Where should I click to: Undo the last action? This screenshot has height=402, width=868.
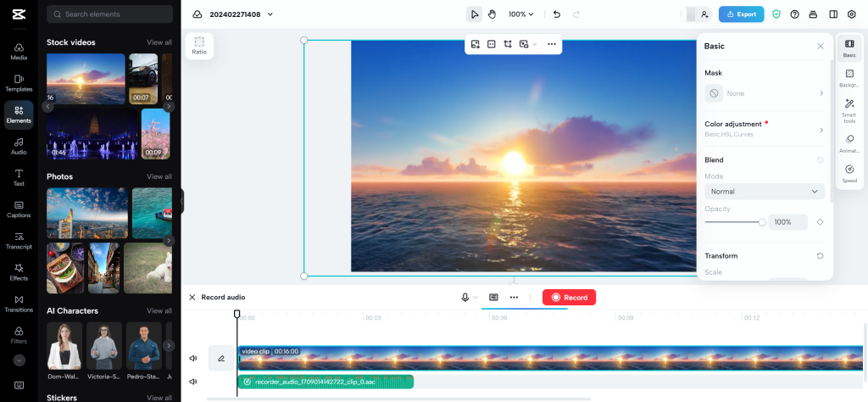pyautogui.click(x=557, y=14)
